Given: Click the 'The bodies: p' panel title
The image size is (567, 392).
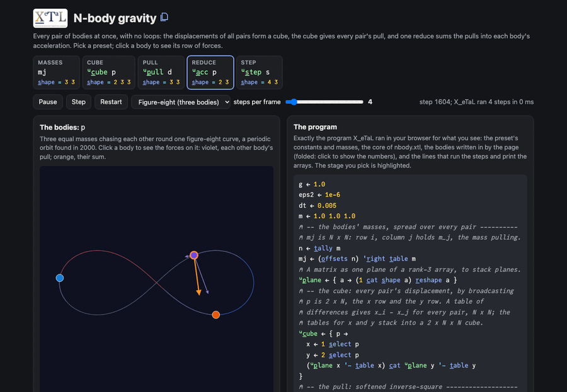Looking at the screenshot, I should pyautogui.click(x=62, y=127).
